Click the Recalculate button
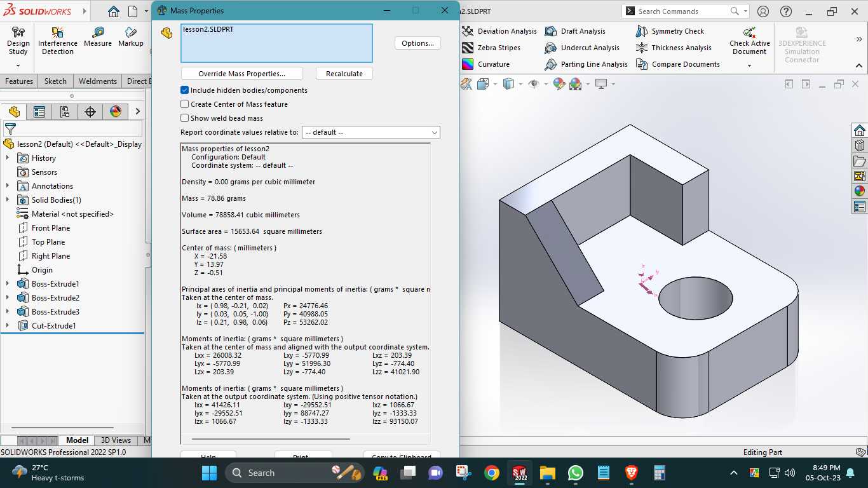The height and width of the screenshot is (488, 868). click(x=344, y=74)
